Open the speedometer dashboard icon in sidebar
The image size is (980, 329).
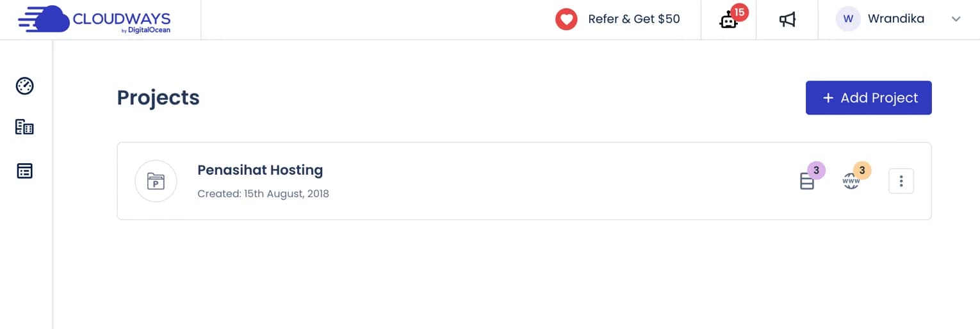(x=24, y=86)
